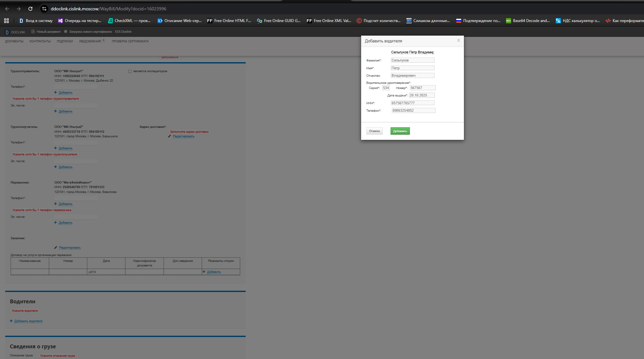Click the Дата выдачи date field
Viewport: 644px width, 359px height.
click(x=421, y=95)
